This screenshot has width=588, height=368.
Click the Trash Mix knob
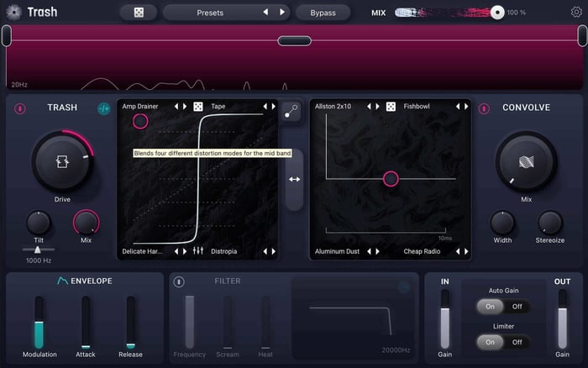pos(86,223)
